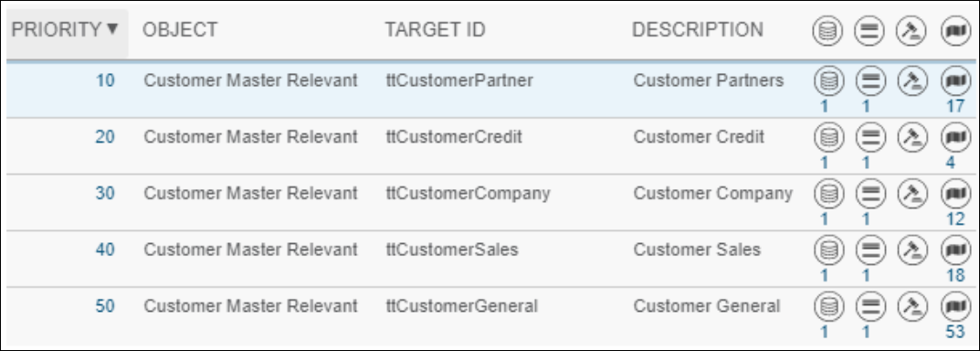Open mappings icon for ttCustomerGeneral row
This screenshot has width=980, height=351.
(x=955, y=306)
